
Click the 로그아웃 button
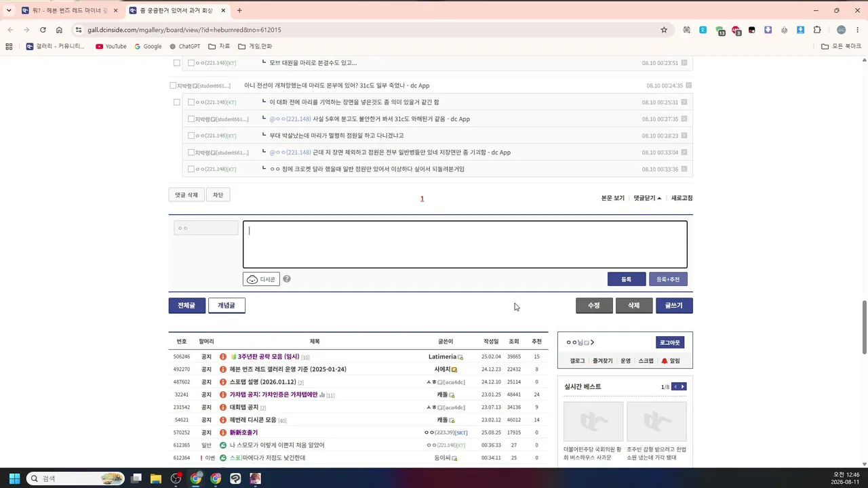(x=670, y=342)
